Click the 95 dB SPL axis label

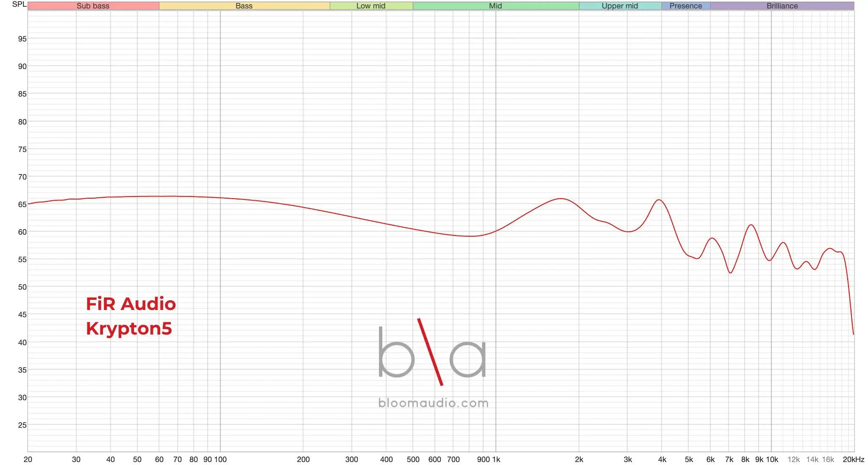pyautogui.click(x=22, y=39)
